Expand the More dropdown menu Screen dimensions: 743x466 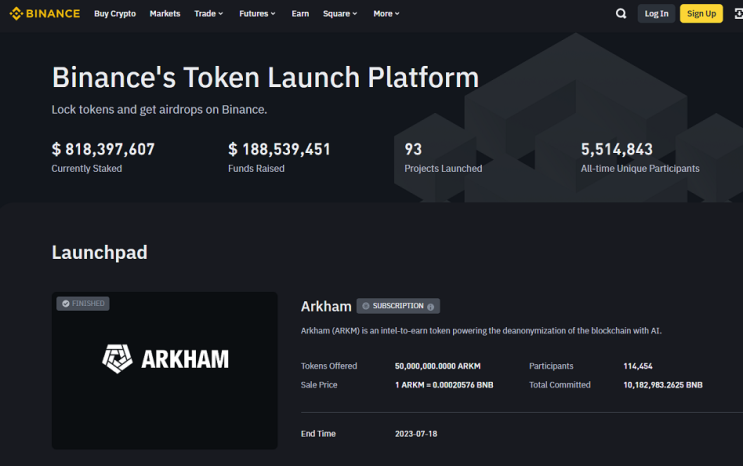pyautogui.click(x=386, y=14)
